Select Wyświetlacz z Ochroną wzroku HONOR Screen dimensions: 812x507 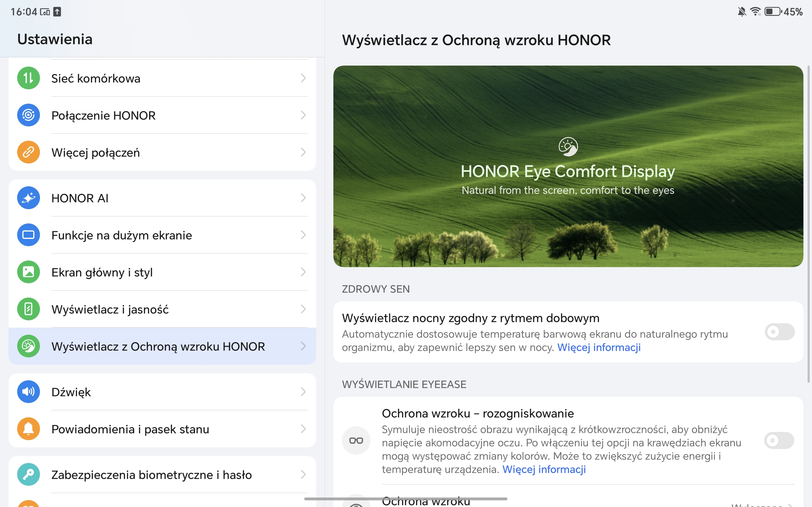pos(158,346)
